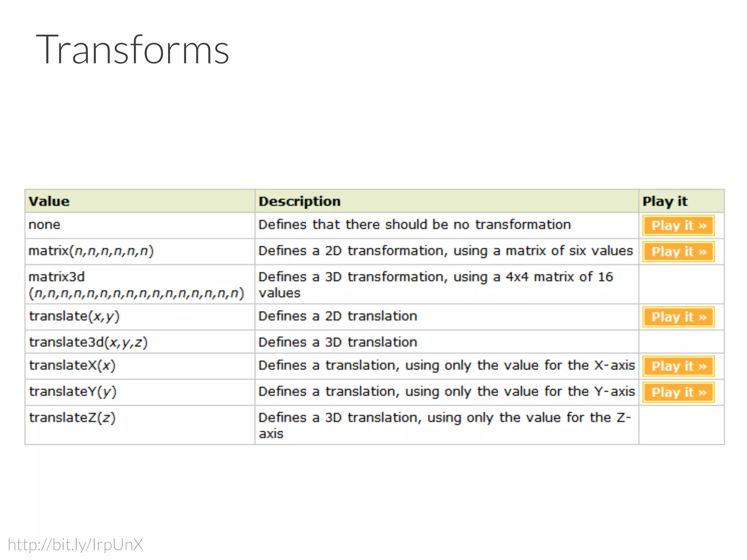Launch Play it demo for translateX(x)

[x=678, y=366]
